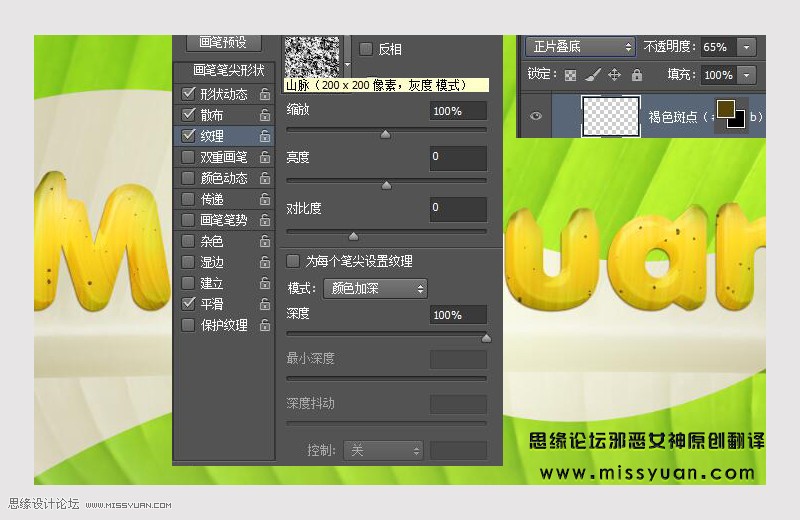Screen dimensions: 800x520
Task: Open the 传递 settings entry
Action: [224, 199]
